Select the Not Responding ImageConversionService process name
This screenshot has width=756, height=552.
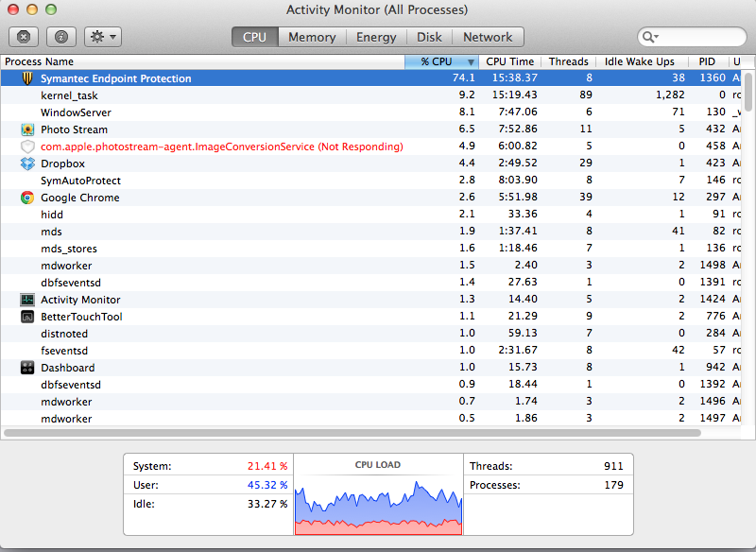pos(222,147)
